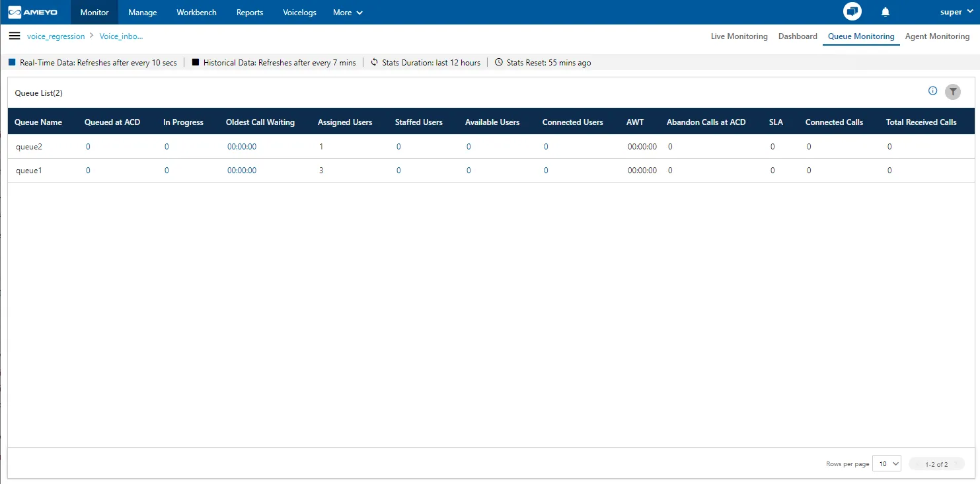The width and height of the screenshot is (980, 484).
Task: Click the Abandon Calls at ACD header
Action: (706, 122)
